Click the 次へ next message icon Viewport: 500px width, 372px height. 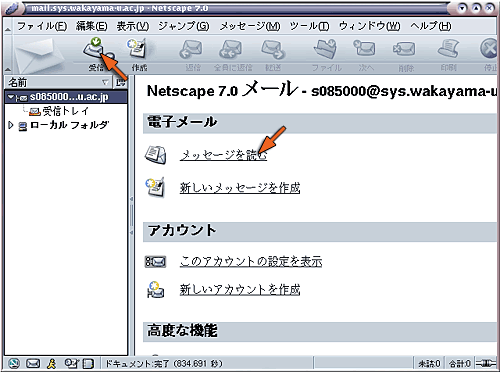pos(365,49)
